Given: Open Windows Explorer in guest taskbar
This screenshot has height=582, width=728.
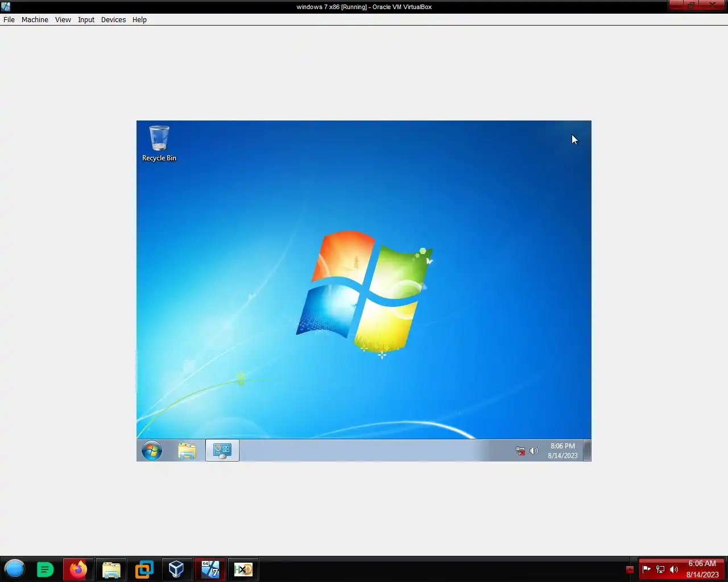Looking at the screenshot, I should (187, 451).
